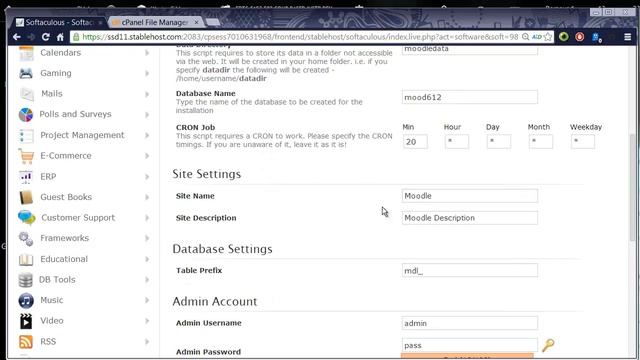
Task: Open the Frameworks sidebar category
Action: click(64, 238)
